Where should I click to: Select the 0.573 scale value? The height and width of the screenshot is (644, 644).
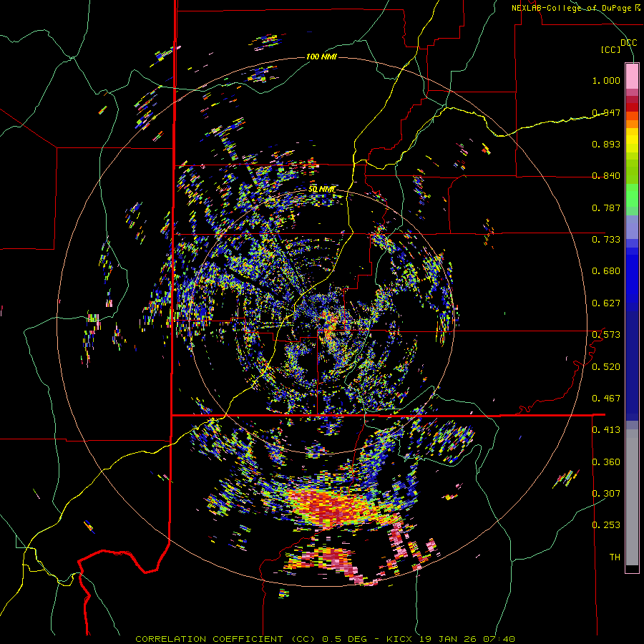click(x=606, y=335)
